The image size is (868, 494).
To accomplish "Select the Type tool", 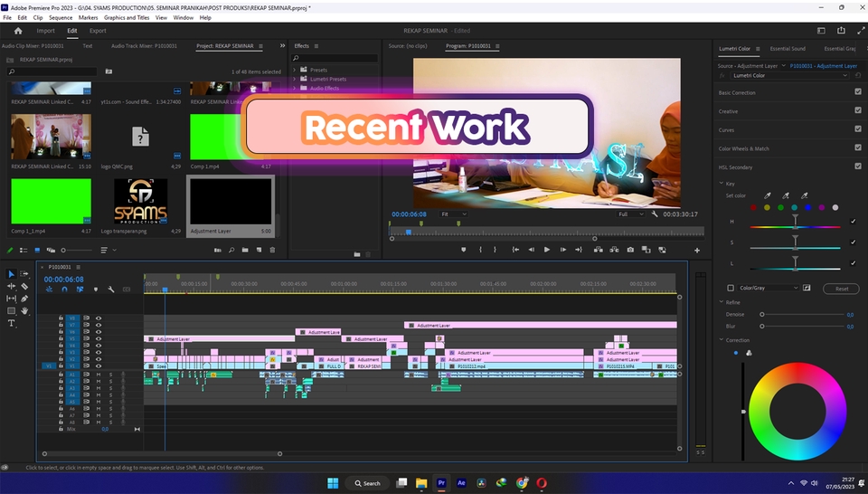I will coord(11,323).
